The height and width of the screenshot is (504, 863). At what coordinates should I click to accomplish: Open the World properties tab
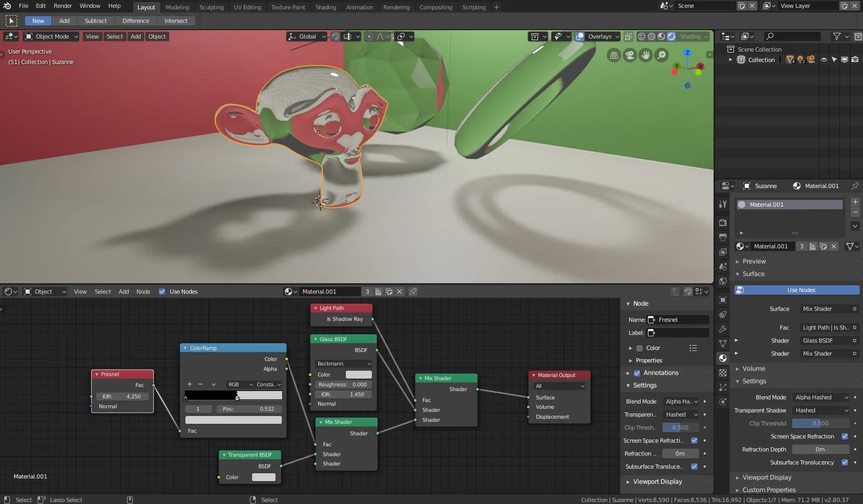point(722,281)
